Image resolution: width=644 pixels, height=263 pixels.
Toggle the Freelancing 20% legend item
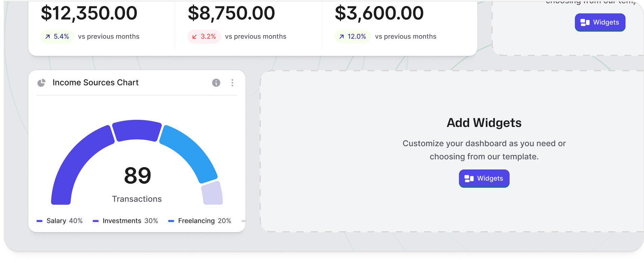tap(200, 221)
